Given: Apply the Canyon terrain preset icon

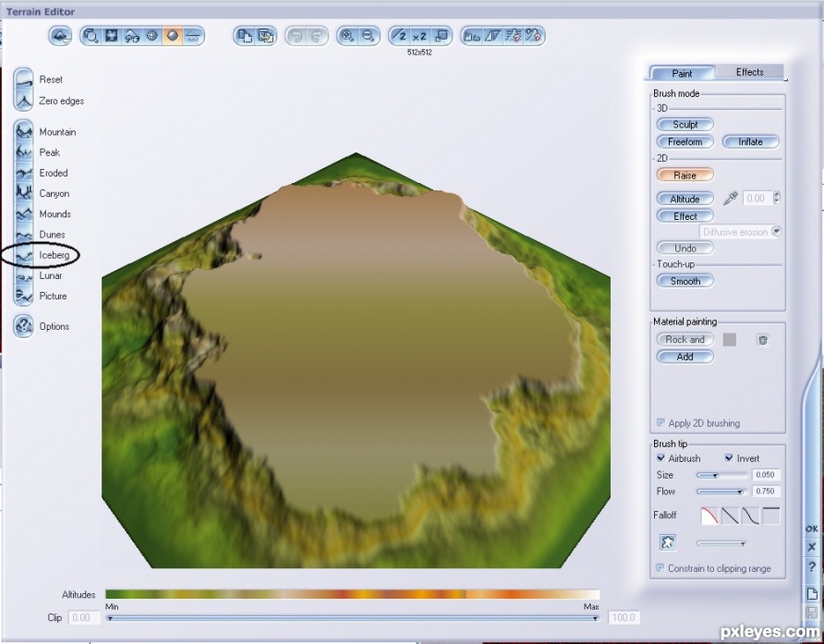Looking at the screenshot, I should point(24,193).
